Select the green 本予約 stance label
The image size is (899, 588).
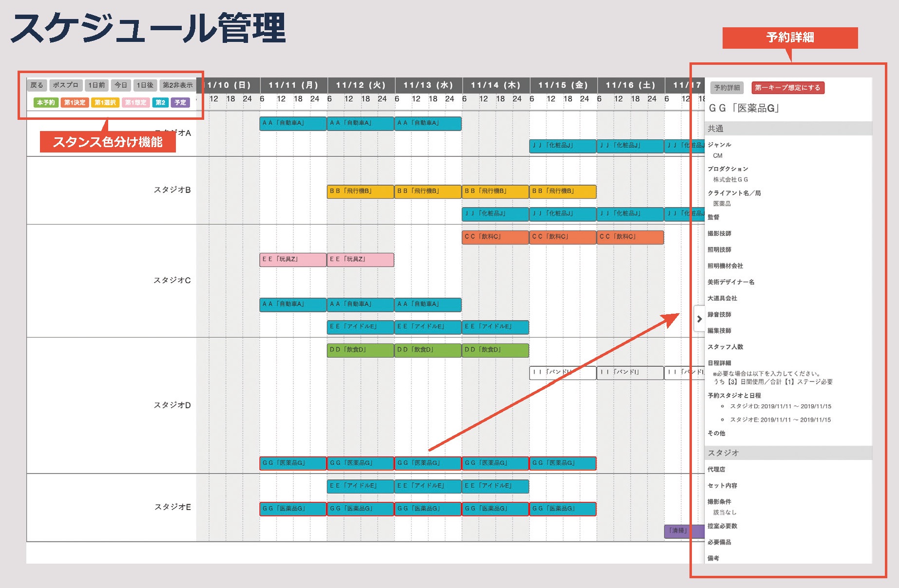click(46, 103)
